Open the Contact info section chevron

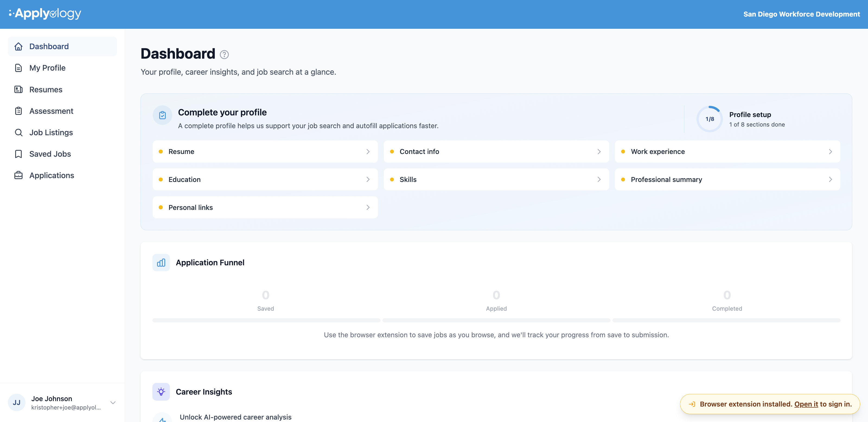(x=599, y=152)
